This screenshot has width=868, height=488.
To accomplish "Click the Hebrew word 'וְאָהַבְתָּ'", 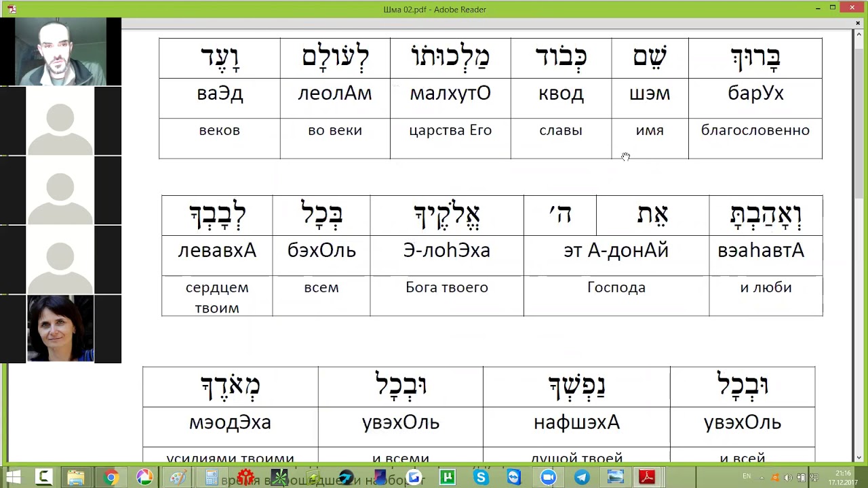I will [x=766, y=215].
